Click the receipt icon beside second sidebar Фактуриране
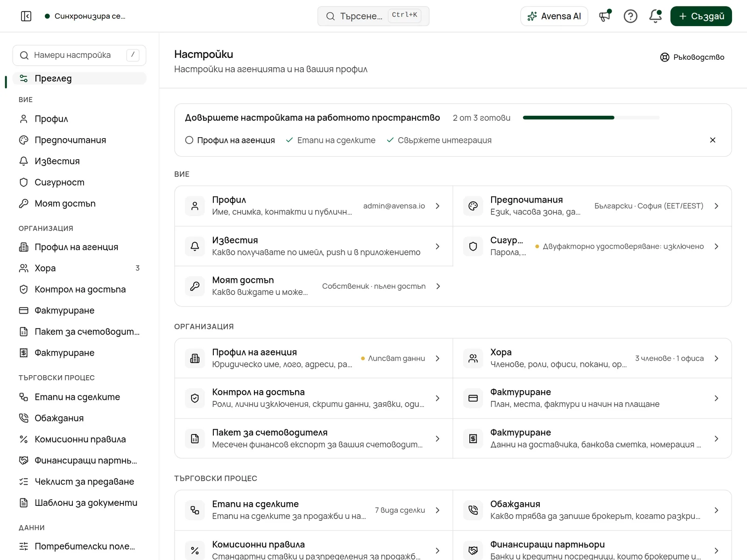This screenshot has width=747, height=560. point(24,353)
